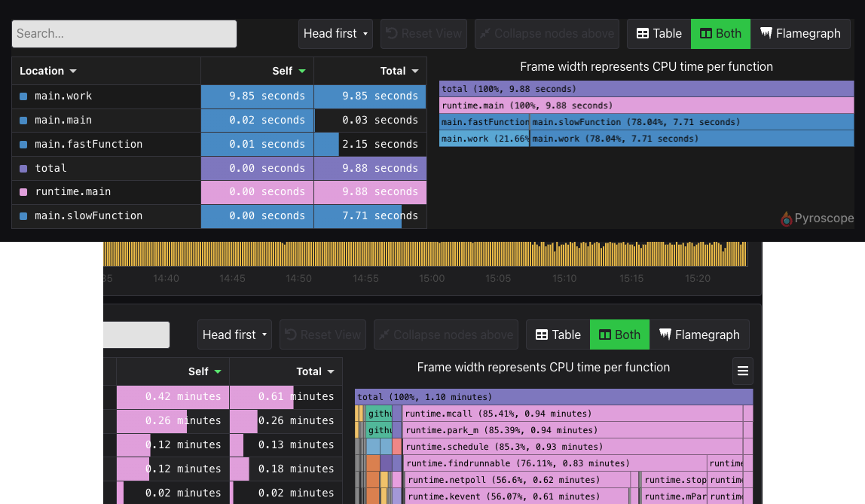Click timeline at 15:20 mark
The width and height of the screenshot is (865, 504).
pyautogui.click(x=697, y=279)
